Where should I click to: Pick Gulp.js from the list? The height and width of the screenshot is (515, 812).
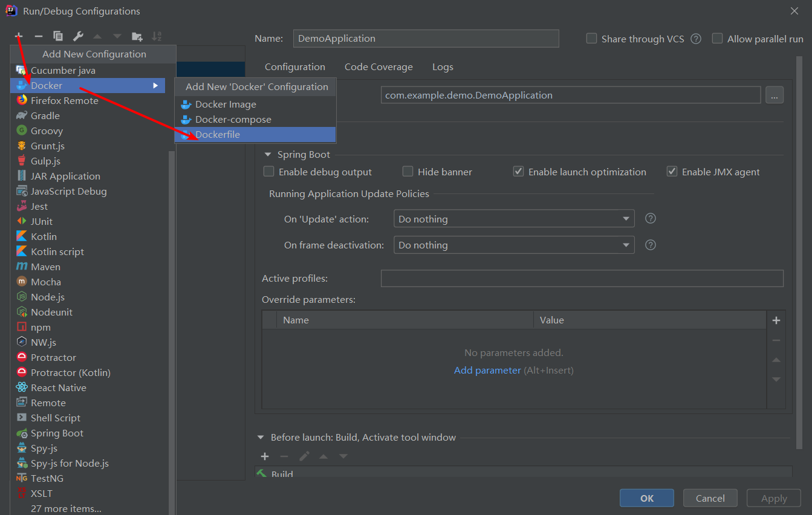point(88,161)
